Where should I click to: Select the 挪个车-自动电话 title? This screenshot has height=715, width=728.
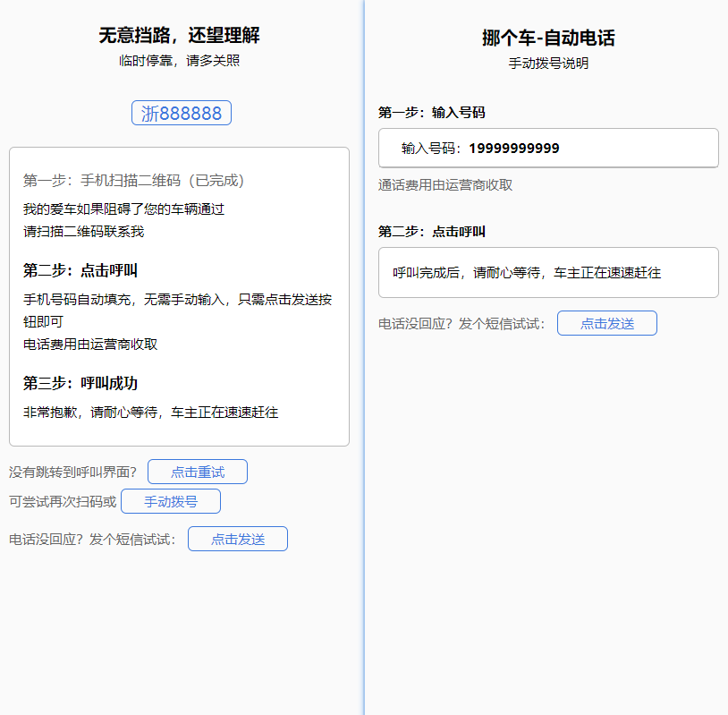pos(548,38)
